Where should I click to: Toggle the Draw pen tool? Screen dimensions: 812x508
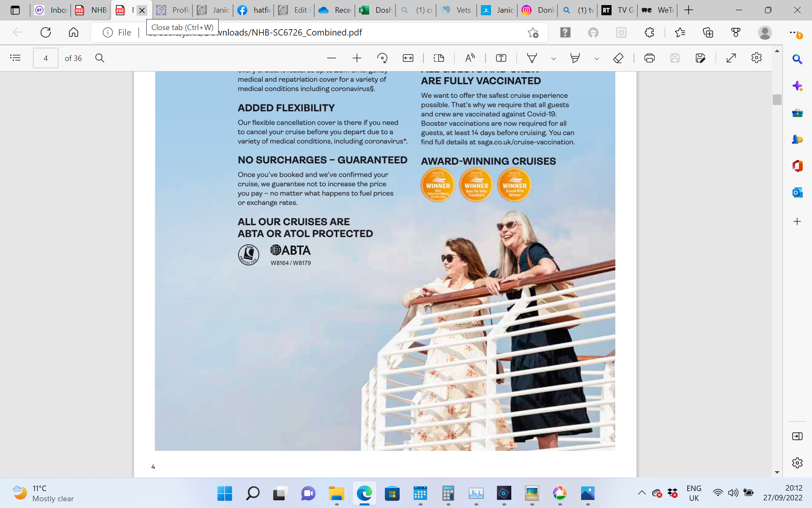[x=532, y=58]
